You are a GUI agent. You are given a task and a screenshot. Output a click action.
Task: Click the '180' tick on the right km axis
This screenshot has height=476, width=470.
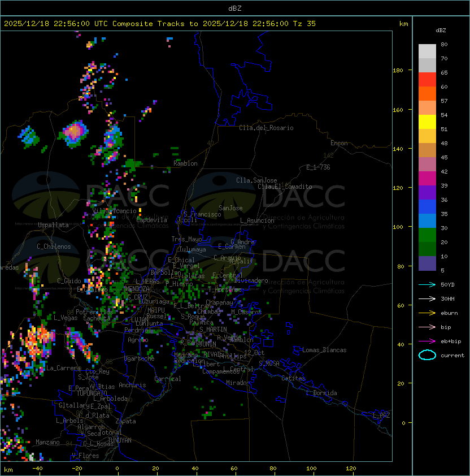click(x=398, y=71)
